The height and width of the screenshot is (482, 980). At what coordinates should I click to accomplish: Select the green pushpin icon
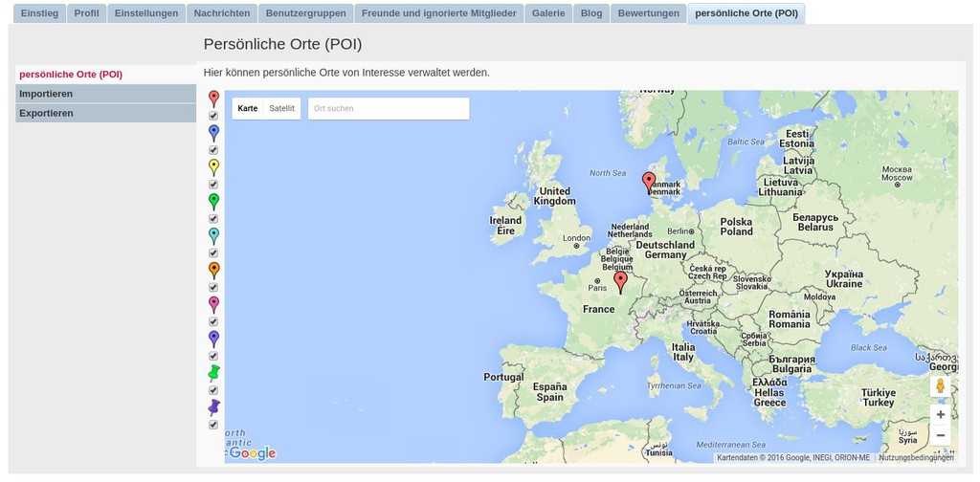213,373
